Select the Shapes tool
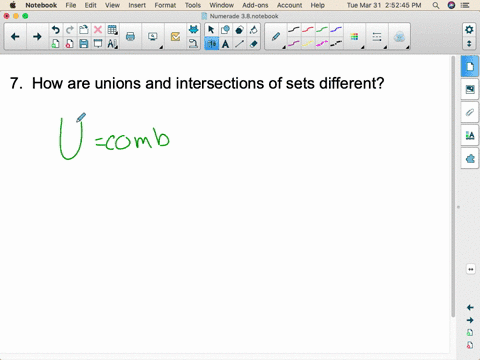Image resolution: width=480 pixels, height=360 pixels. click(x=225, y=30)
